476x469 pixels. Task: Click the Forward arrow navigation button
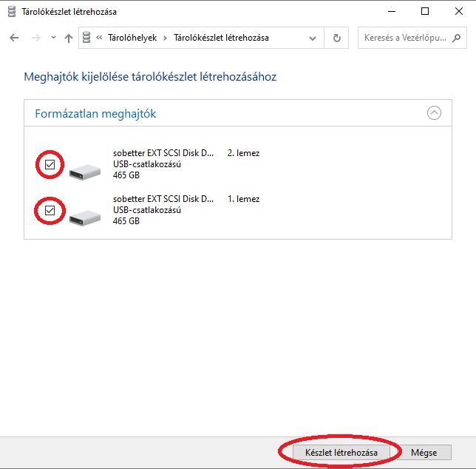coord(34,38)
